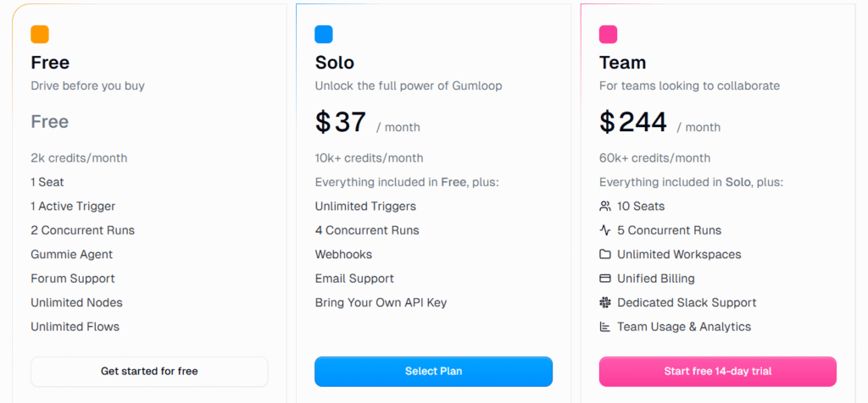Click the orange Free plan icon

tap(40, 35)
